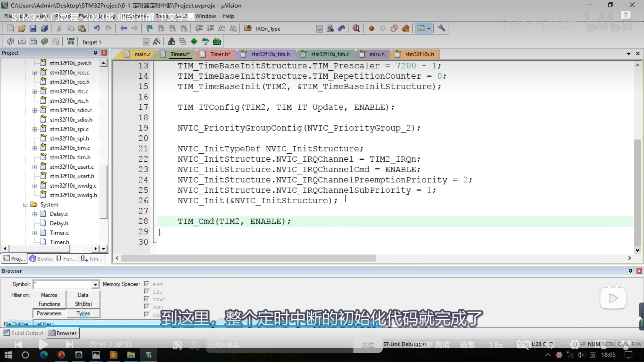Switch to the main.c tab
Image resolution: width=644 pixels, height=362 pixels.
click(142, 54)
